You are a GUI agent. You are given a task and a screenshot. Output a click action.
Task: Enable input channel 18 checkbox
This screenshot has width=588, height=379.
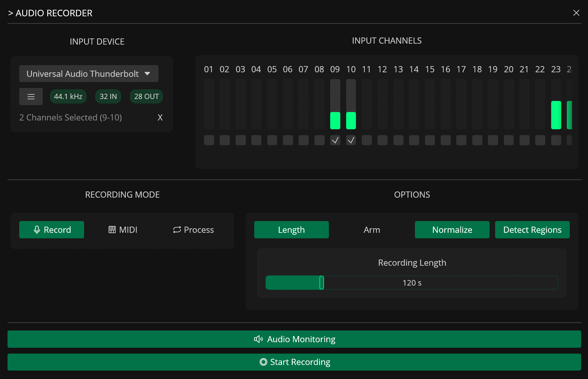click(477, 140)
